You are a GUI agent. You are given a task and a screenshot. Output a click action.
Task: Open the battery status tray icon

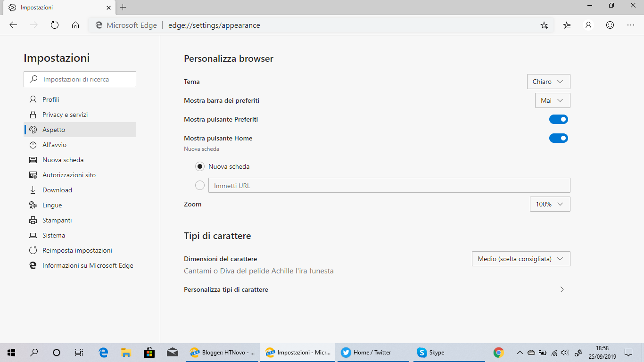543,352
